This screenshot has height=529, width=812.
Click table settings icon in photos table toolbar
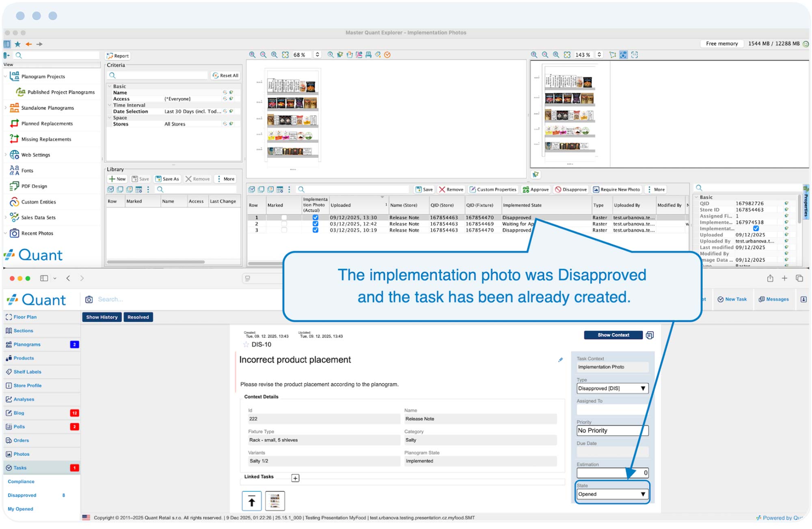pos(280,189)
